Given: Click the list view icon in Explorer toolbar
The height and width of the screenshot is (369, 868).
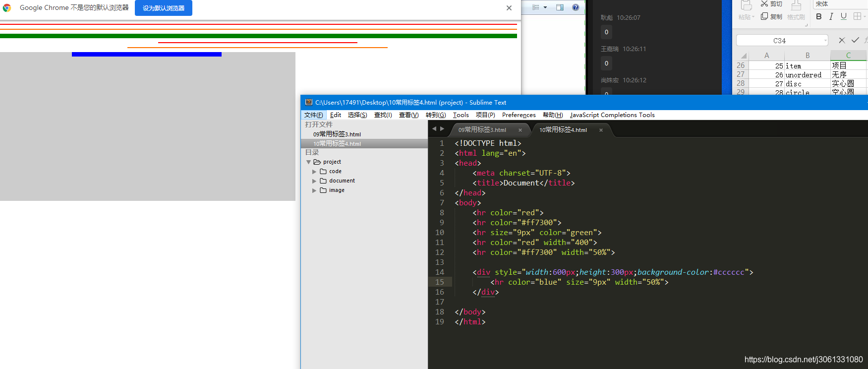Looking at the screenshot, I should tap(535, 7).
